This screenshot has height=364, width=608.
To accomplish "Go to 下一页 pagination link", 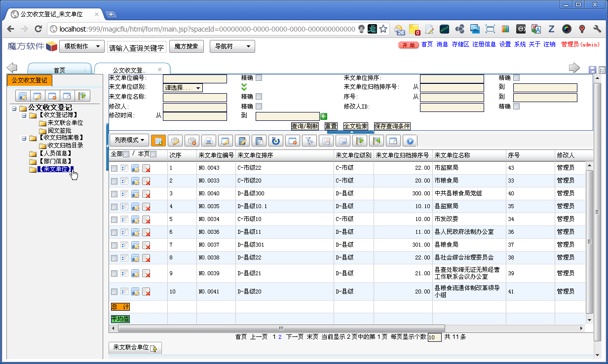I will [x=295, y=337].
